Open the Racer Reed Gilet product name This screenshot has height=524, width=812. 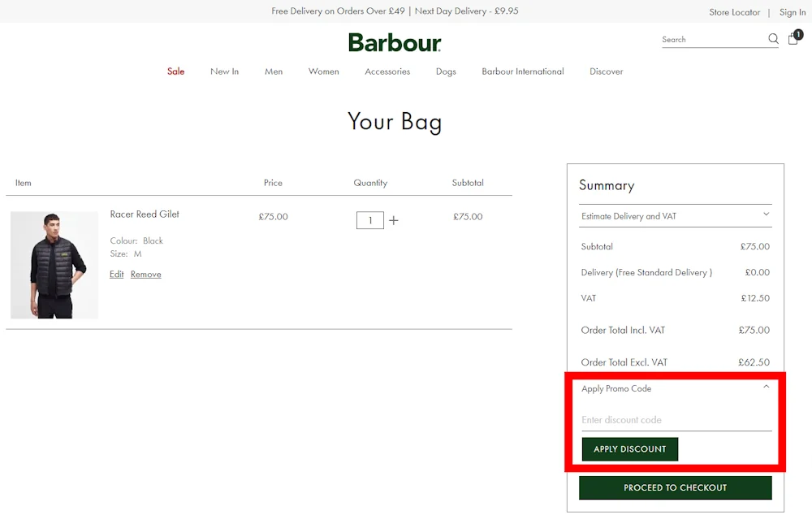coord(145,214)
